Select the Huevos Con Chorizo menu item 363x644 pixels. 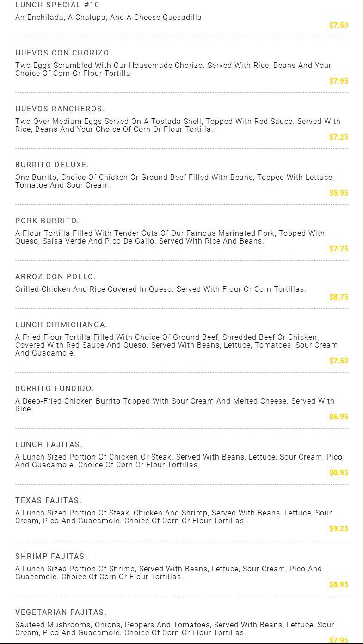coord(62,53)
